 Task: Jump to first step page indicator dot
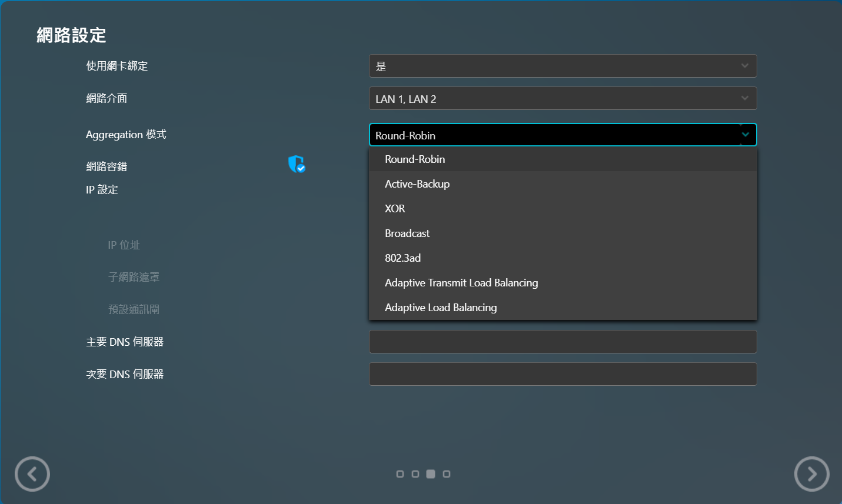pyautogui.click(x=400, y=474)
